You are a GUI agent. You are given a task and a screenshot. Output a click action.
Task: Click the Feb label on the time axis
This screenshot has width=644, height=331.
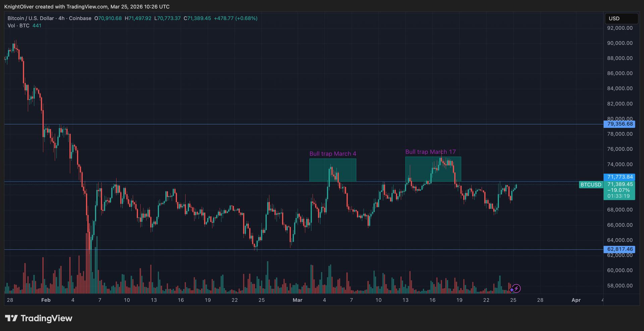[46, 300]
